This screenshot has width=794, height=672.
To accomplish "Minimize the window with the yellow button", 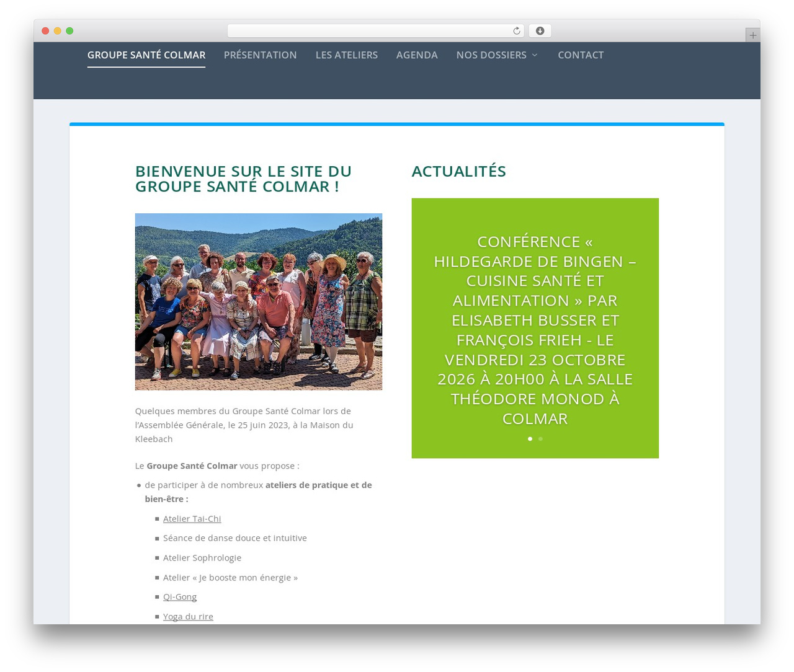I will pos(58,31).
